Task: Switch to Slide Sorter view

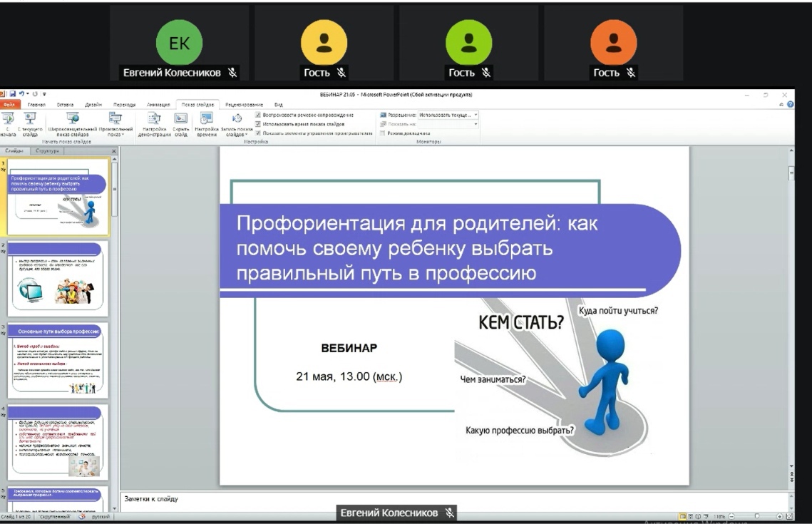Action: click(690, 517)
